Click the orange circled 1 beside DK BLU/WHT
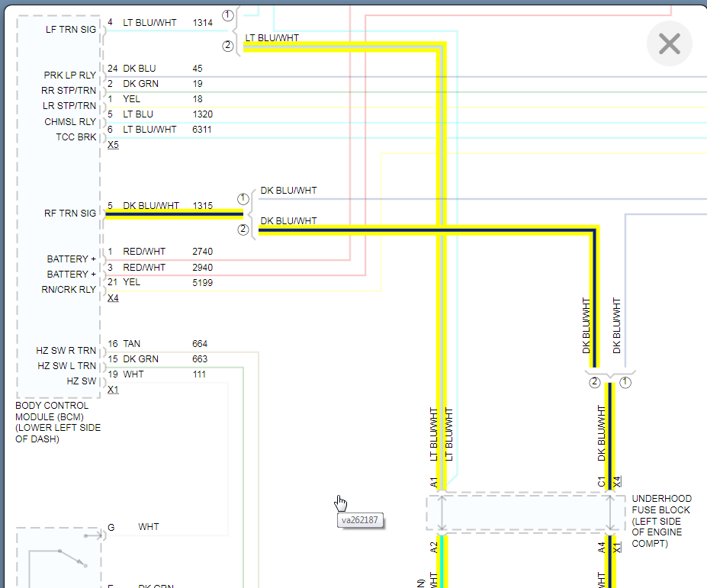The width and height of the screenshot is (707, 588). click(x=243, y=199)
